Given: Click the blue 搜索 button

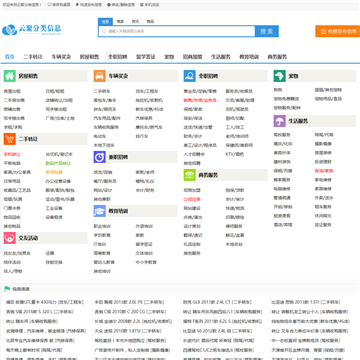Looking at the screenshot, I should coord(267,31).
